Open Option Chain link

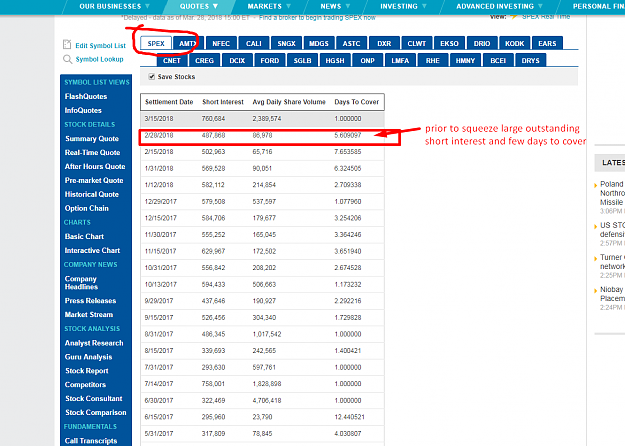click(86, 208)
